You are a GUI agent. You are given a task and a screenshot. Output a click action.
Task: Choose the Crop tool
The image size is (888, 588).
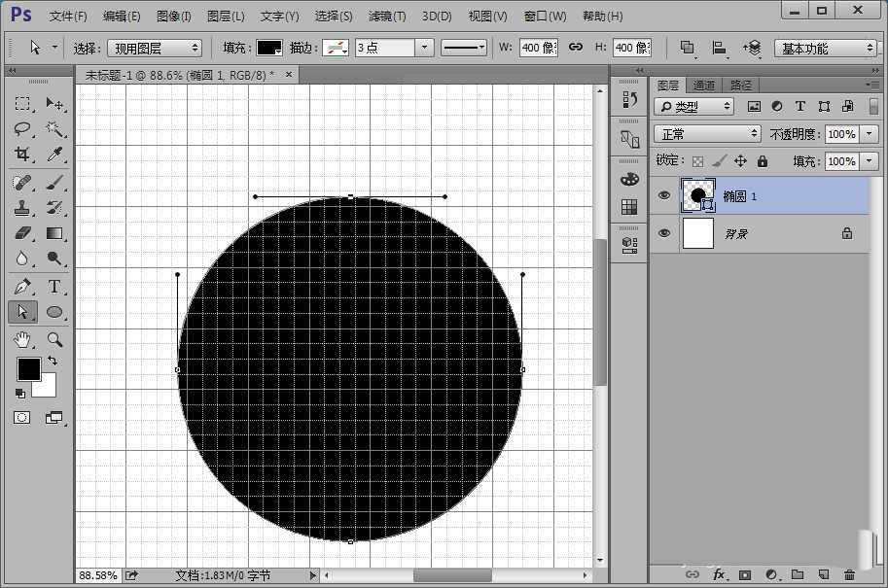(x=23, y=156)
